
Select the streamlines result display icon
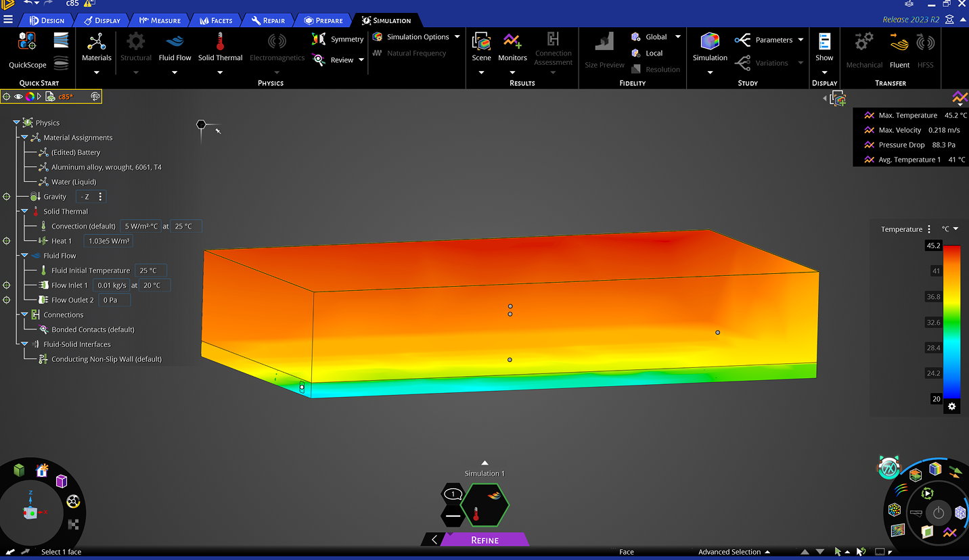[x=900, y=488]
